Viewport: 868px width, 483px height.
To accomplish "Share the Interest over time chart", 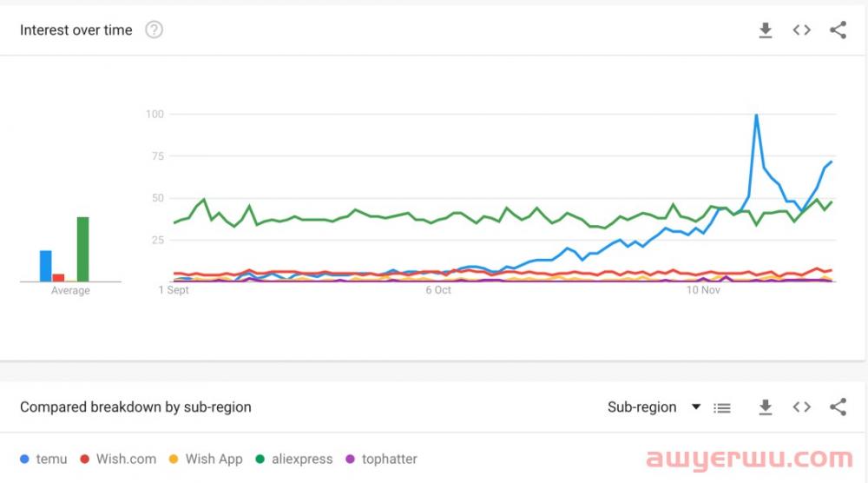I will click(x=838, y=30).
